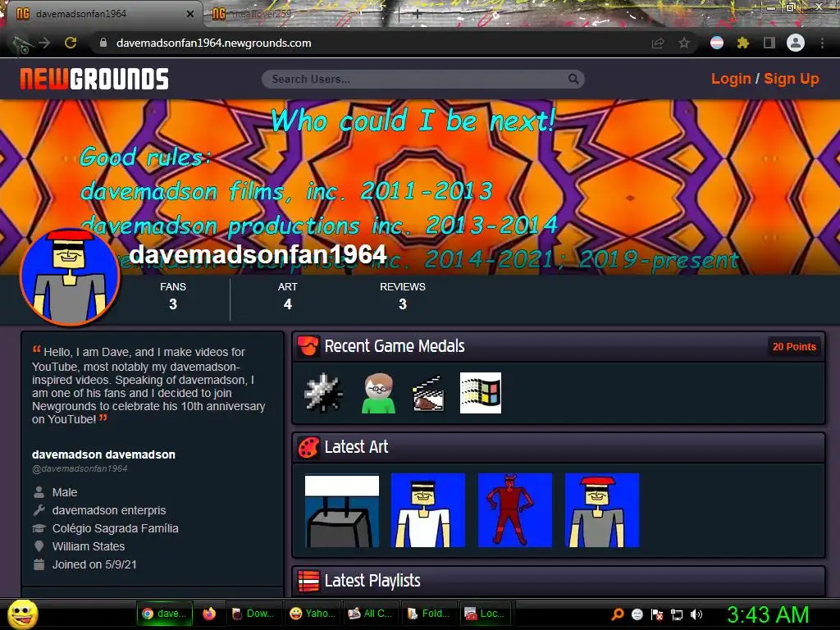Click the map pin location icon

(39, 546)
